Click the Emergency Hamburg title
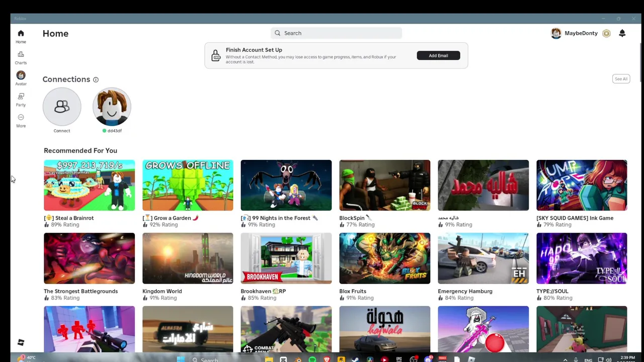644x362 pixels. [x=465, y=291]
